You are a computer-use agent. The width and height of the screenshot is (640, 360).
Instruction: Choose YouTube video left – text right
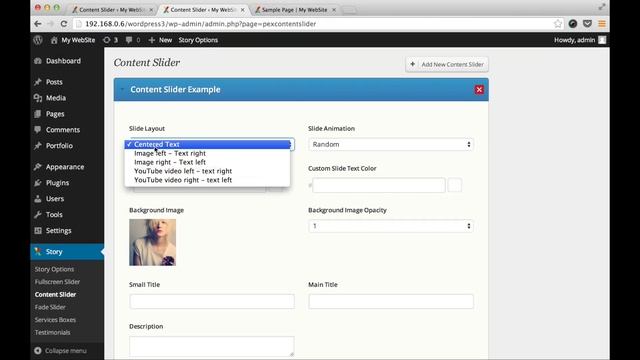[207, 171]
